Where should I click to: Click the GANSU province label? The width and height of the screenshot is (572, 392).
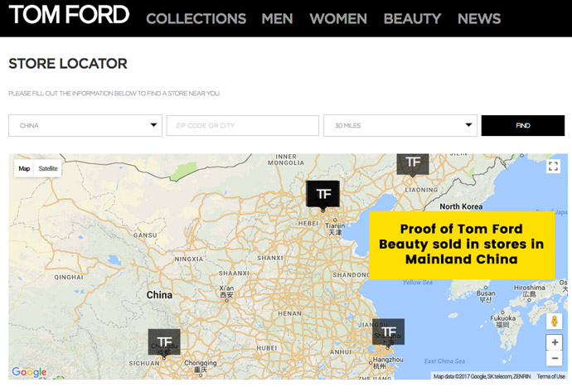point(145,235)
